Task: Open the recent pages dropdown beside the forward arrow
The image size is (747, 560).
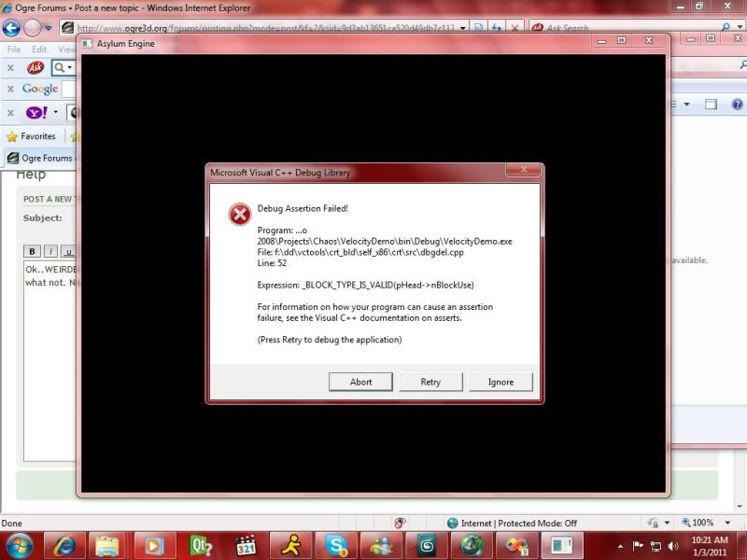Action: tap(49, 28)
